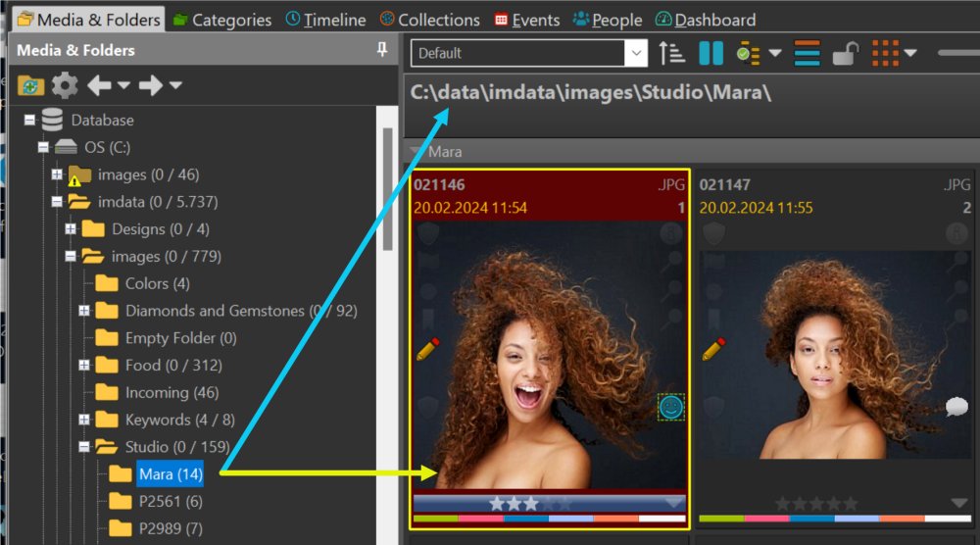Select the P2561 (6) folder
This screenshot has width=980, height=545.
tap(171, 501)
